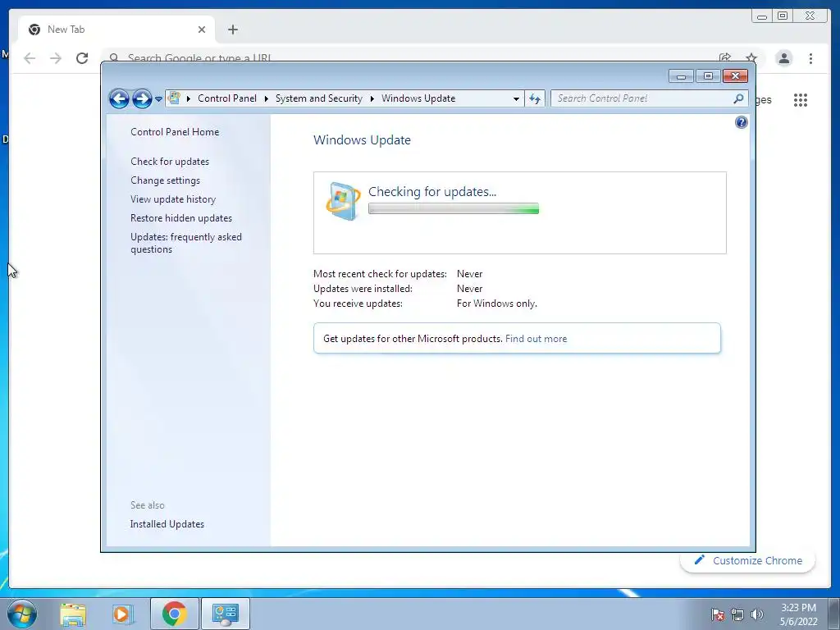
Task: Click Customize Chrome button
Action: tap(748, 560)
